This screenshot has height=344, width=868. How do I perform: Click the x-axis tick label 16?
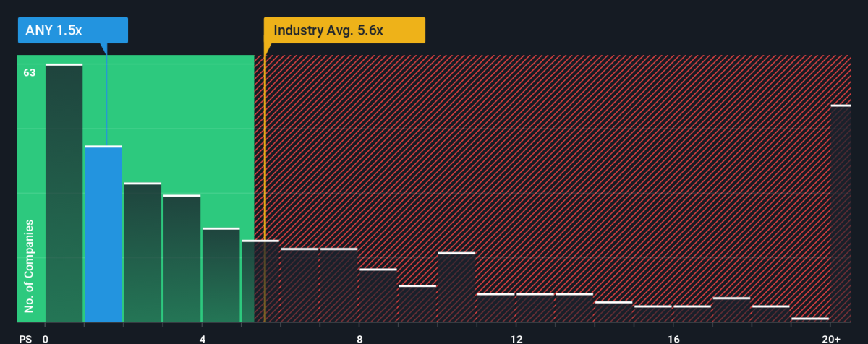tap(673, 338)
